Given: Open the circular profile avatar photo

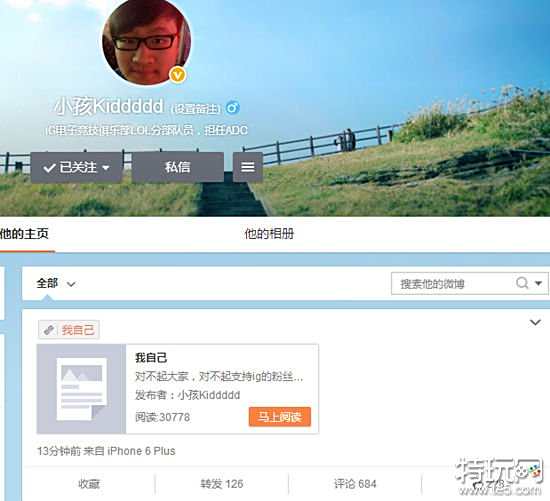Looking at the screenshot, I should coord(147,41).
